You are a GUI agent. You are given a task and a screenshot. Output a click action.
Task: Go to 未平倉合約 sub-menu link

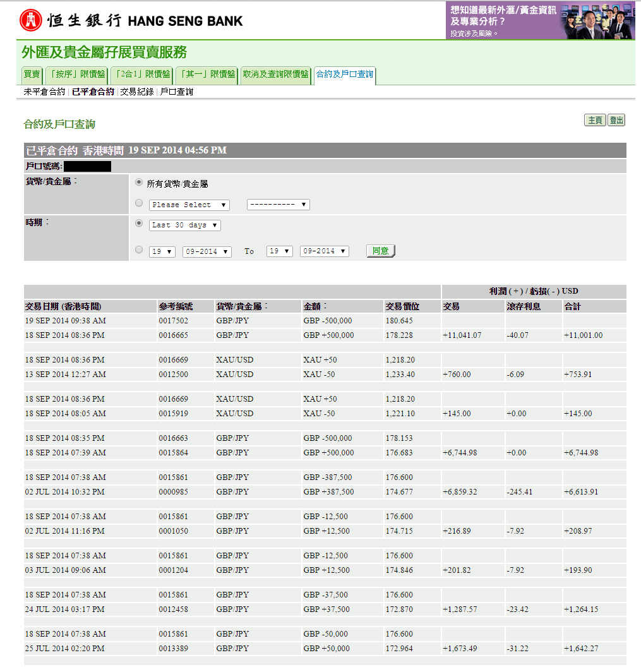click(x=44, y=92)
